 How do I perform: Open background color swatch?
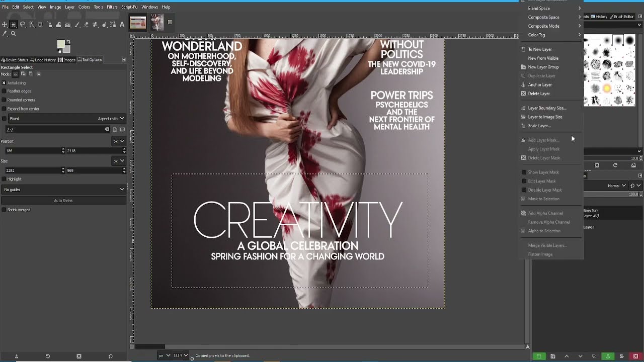(x=67, y=50)
